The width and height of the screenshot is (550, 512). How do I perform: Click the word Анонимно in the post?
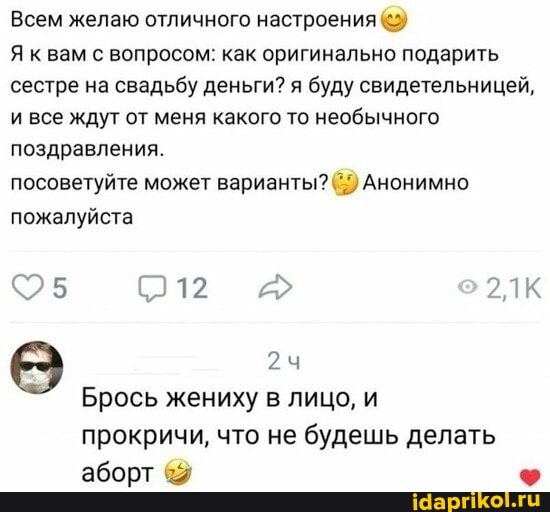(x=415, y=183)
